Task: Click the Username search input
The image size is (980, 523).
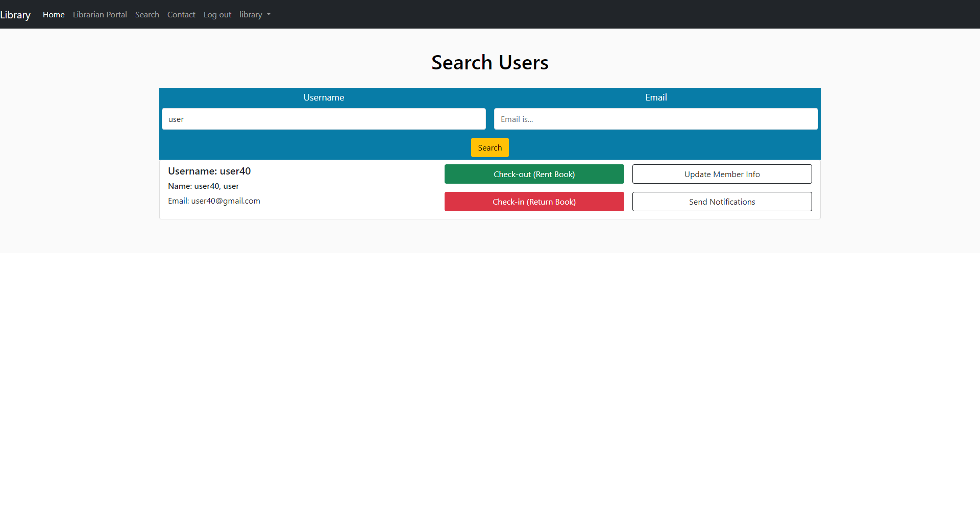Action: coord(324,119)
